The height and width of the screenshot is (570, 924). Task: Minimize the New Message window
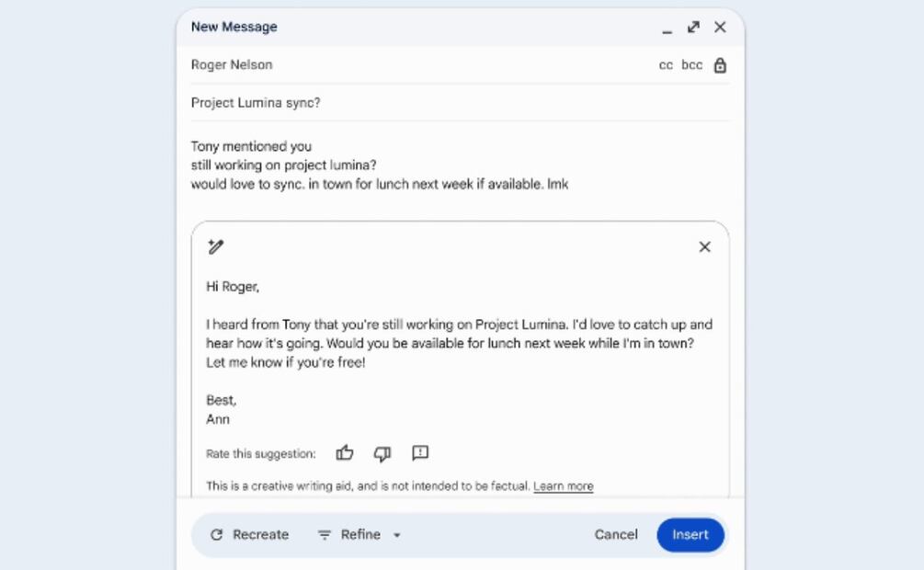(667, 29)
